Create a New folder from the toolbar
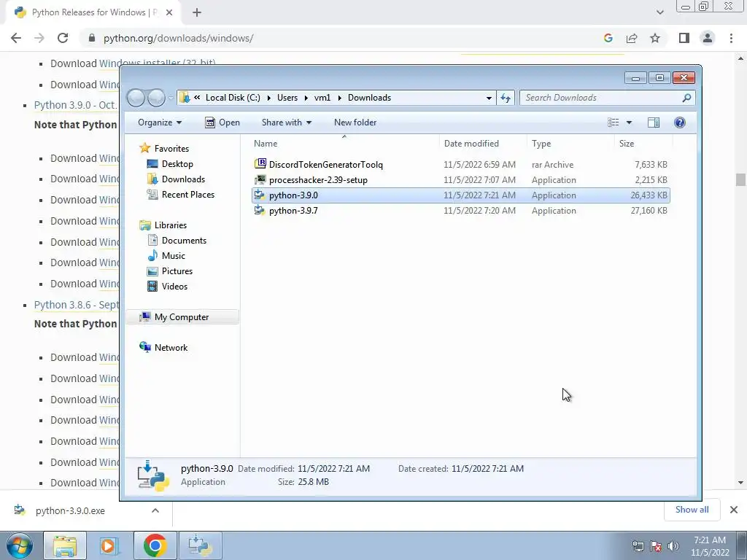The image size is (747, 560). click(355, 122)
